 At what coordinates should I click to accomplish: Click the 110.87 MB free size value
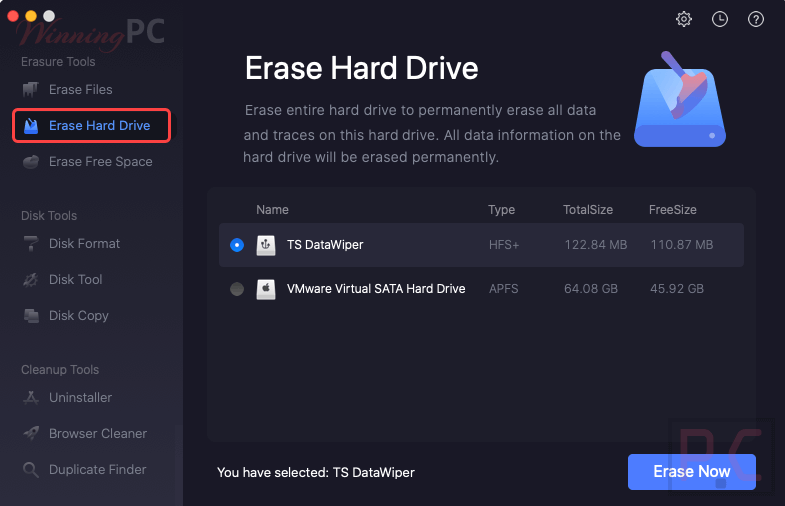click(682, 245)
